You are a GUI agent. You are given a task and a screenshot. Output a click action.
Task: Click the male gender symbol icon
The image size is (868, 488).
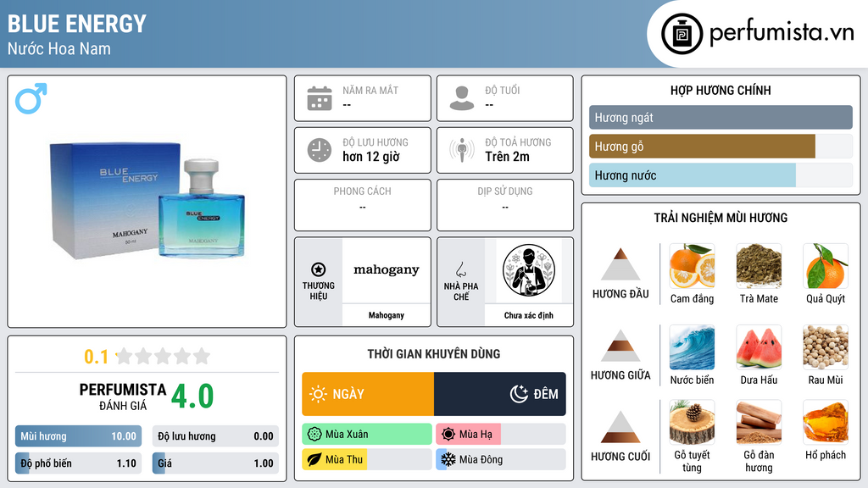point(31,98)
